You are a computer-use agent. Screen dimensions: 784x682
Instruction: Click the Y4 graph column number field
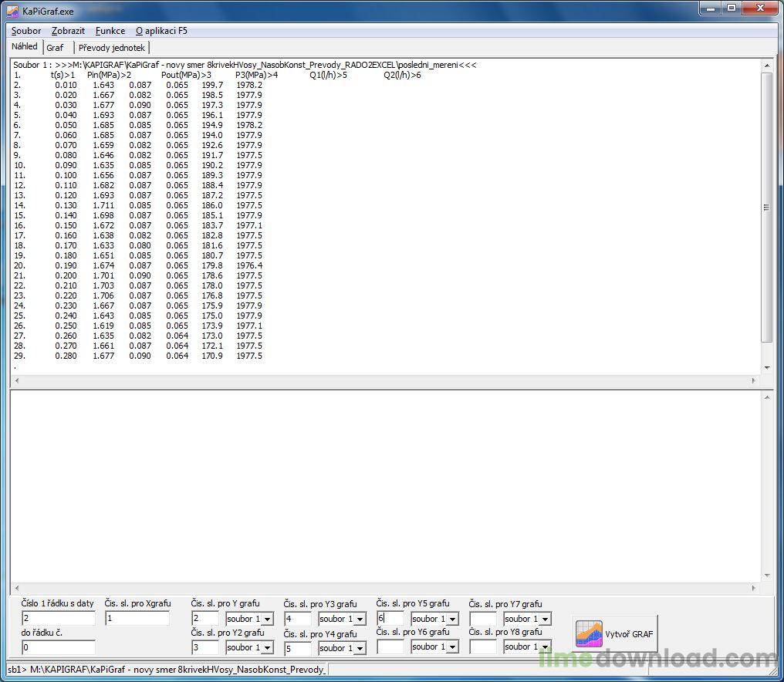[298, 649]
